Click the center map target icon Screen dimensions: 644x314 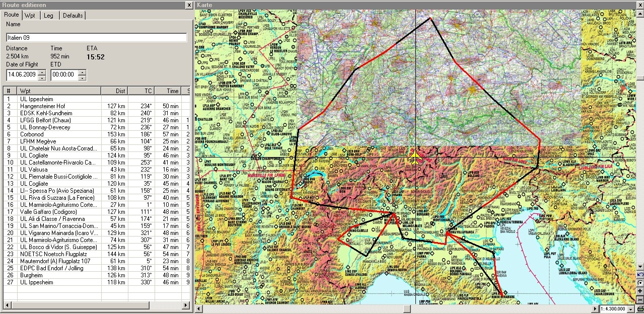point(640,283)
